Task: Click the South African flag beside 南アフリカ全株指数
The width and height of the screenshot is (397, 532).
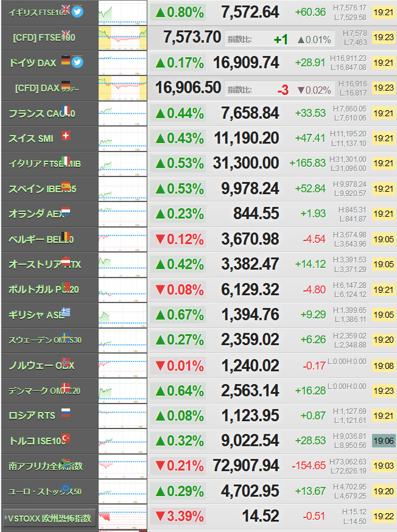Action: [66, 463]
